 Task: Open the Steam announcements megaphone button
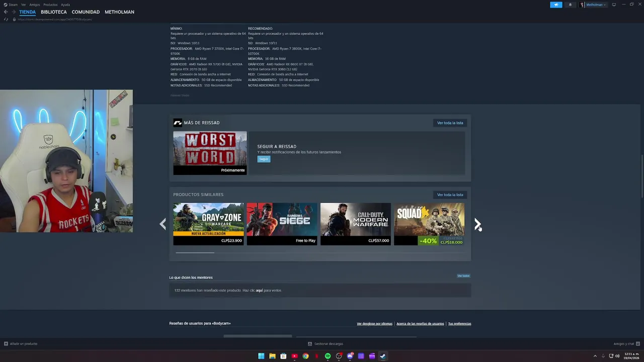pos(556,5)
